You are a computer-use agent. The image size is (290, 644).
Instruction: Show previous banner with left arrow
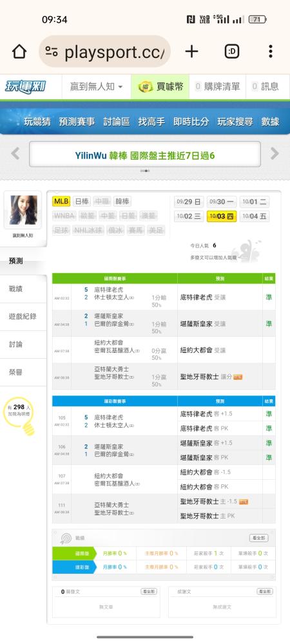(15, 154)
